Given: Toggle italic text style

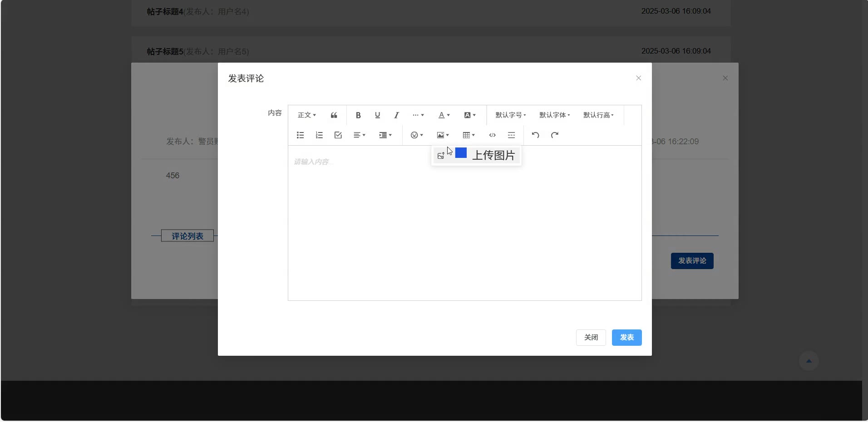Looking at the screenshot, I should pos(396,115).
